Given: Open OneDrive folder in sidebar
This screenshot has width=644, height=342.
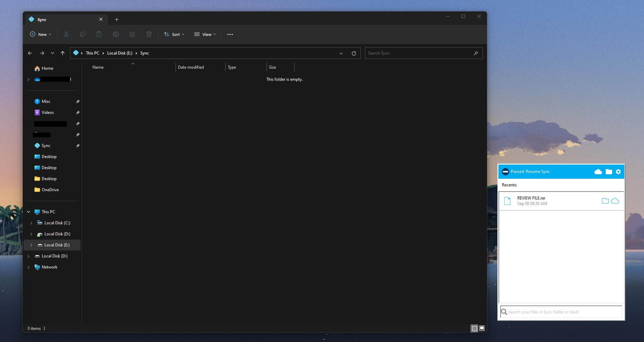Looking at the screenshot, I should pyautogui.click(x=47, y=190).
